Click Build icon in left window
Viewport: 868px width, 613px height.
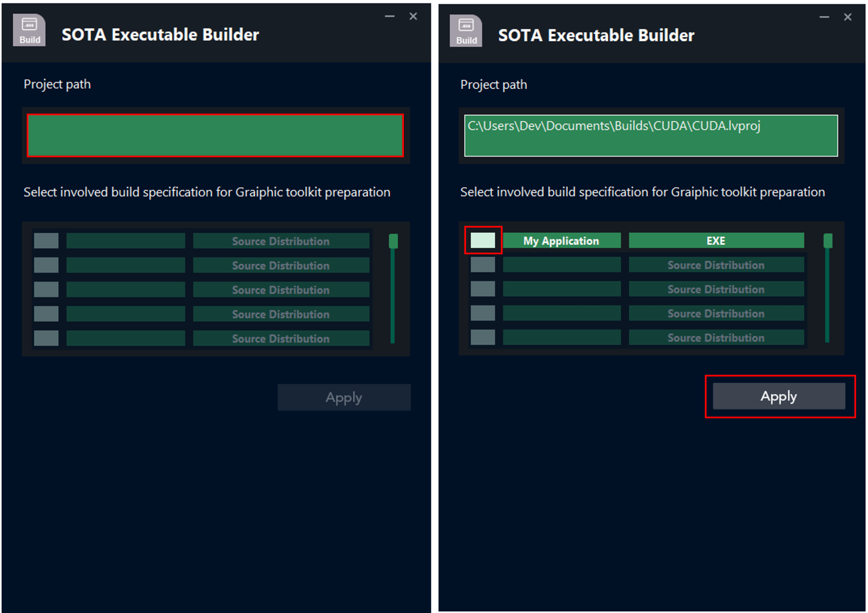(x=29, y=30)
